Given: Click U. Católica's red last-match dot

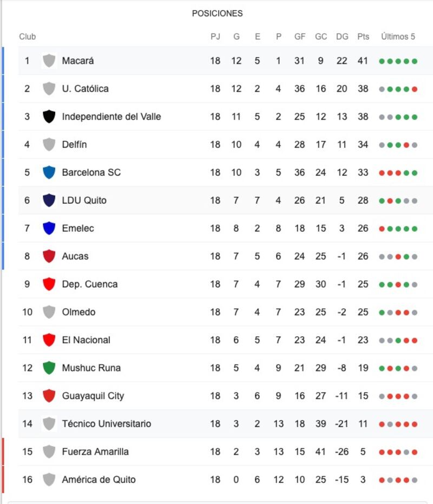Looking at the screenshot, I should click(415, 89).
